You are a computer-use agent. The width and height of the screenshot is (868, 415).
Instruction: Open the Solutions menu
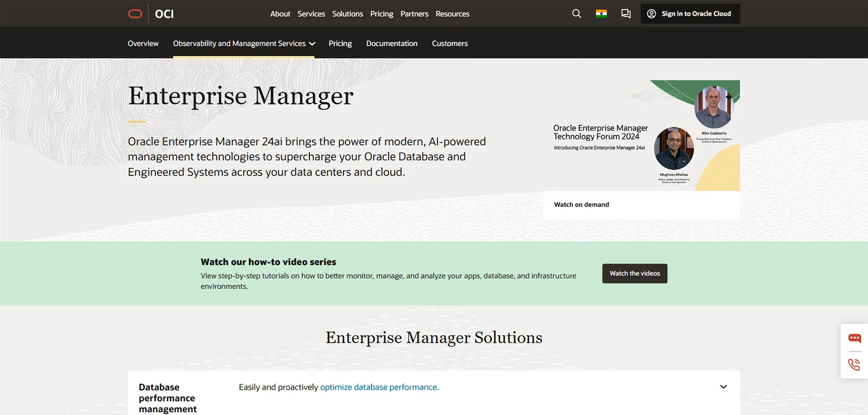348,14
